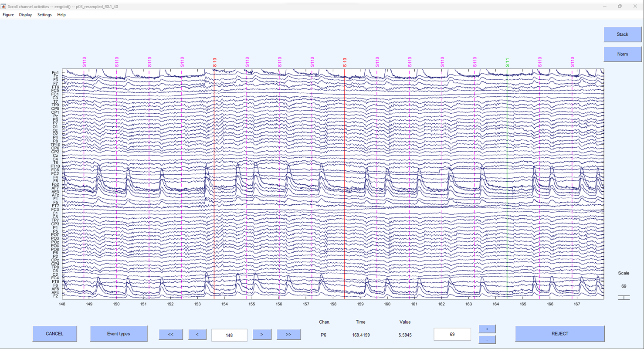Open the Event types dialog
644x349 pixels.
pyautogui.click(x=119, y=334)
